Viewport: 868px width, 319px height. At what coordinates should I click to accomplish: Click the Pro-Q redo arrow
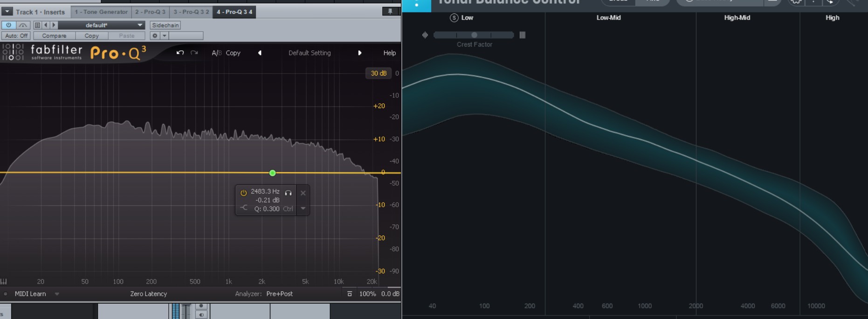point(194,53)
